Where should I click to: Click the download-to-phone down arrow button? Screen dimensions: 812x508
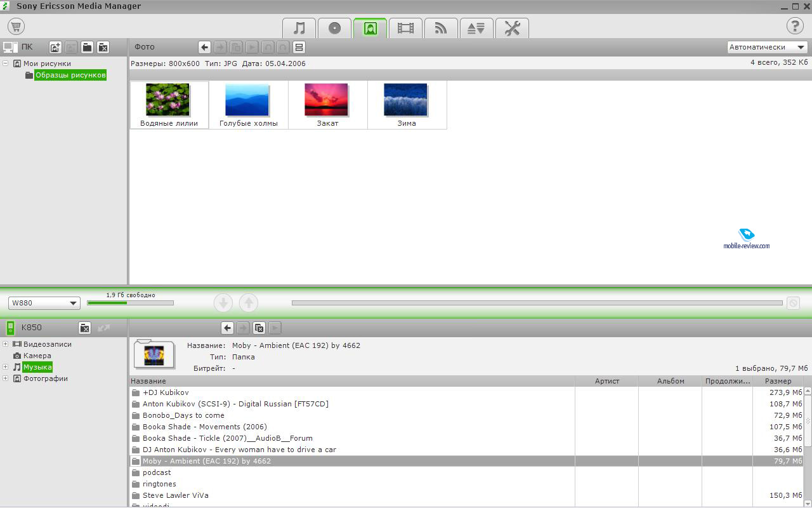[223, 303]
